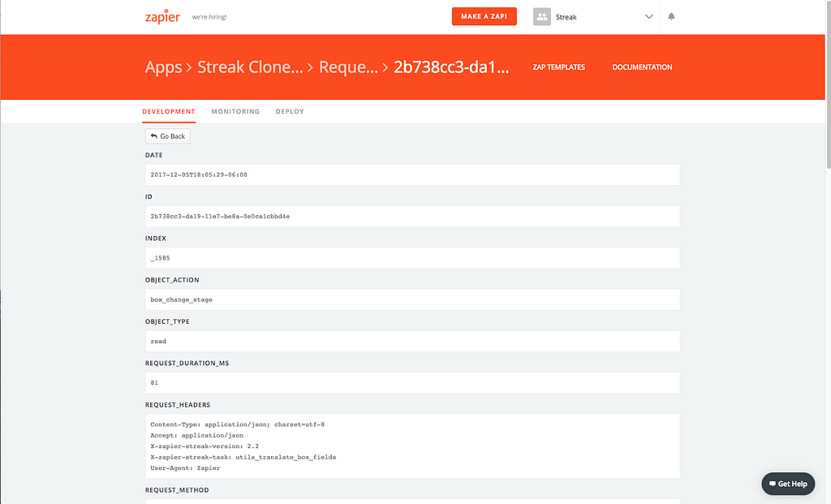The width and height of the screenshot is (831, 504).
Task: Select the Streak account avatar icon
Action: [541, 17]
